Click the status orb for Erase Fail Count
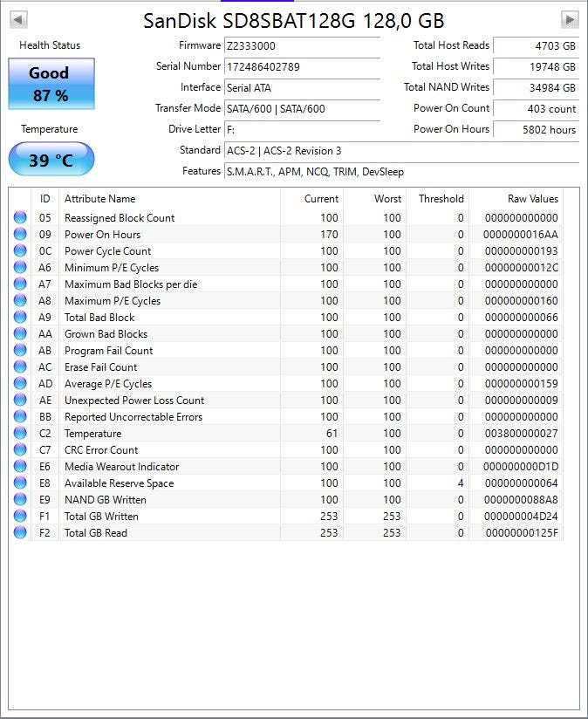 (x=20, y=366)
